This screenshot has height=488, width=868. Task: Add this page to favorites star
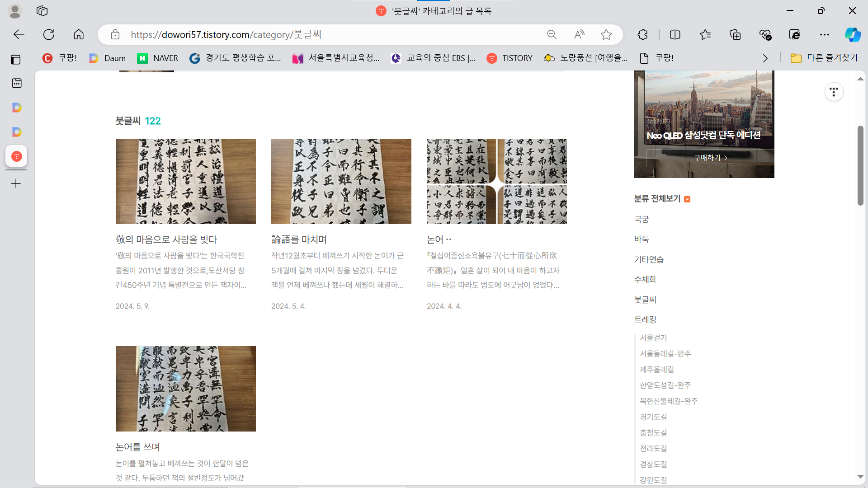click(x=606, y=34)
